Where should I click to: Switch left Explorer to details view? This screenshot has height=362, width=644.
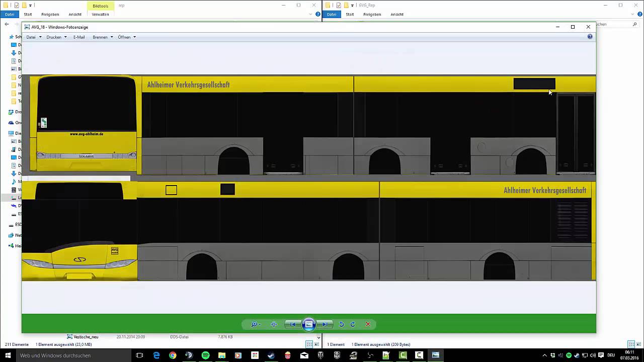pyautogui.click(x=309, y=344)
